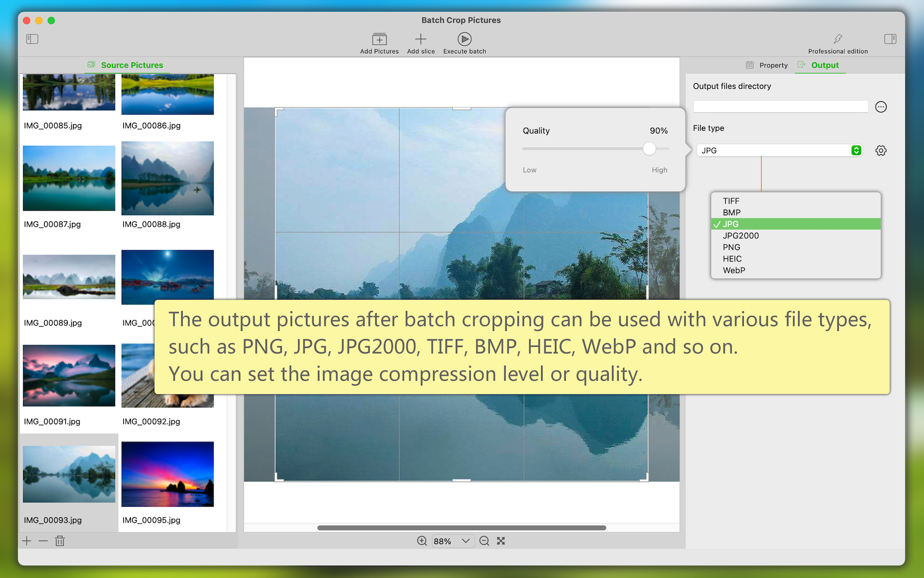Choose JPG2000 from the file type list
Viewport: 924px width, 578px height.
point(796,236)
